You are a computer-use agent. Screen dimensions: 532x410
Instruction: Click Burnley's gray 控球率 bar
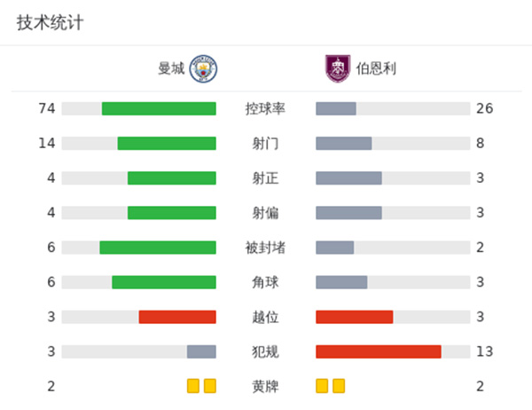point(336,108)
